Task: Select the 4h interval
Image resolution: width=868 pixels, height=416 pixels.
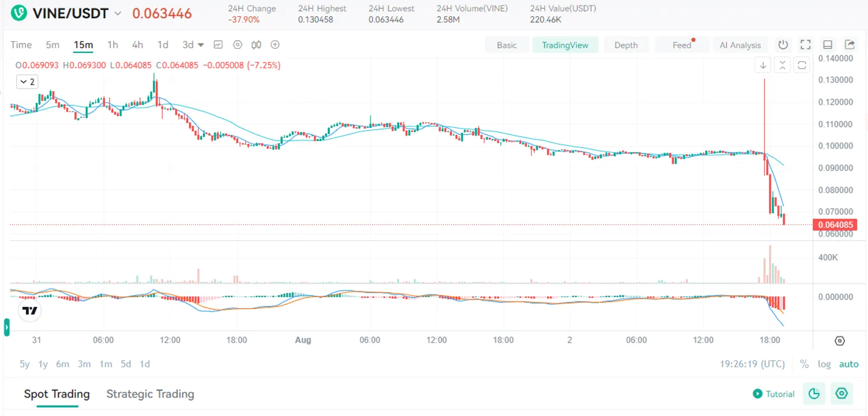Action: coord(137,45)
